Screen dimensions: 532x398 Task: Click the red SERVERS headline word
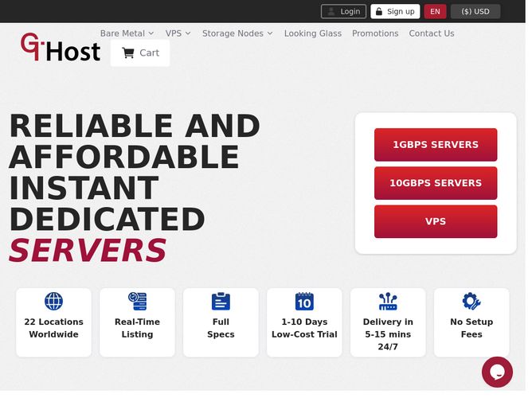tap(88, 251)
